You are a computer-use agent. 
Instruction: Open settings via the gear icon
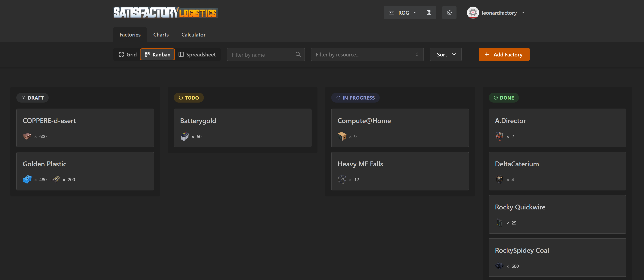(449, 13)
